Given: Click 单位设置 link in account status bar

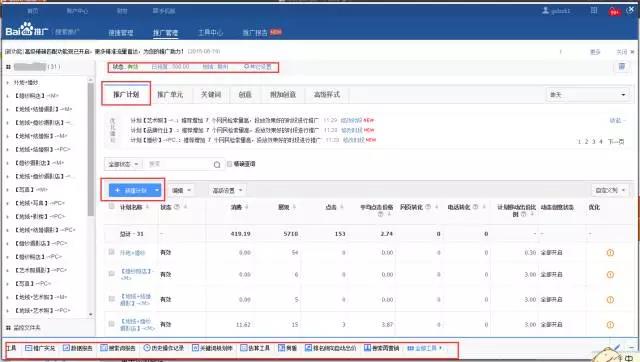Looking at the screenshot, I should point(258,67).
